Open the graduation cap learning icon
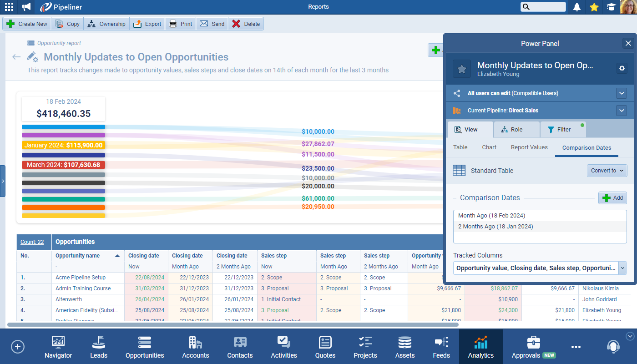 tap(611, 7)
